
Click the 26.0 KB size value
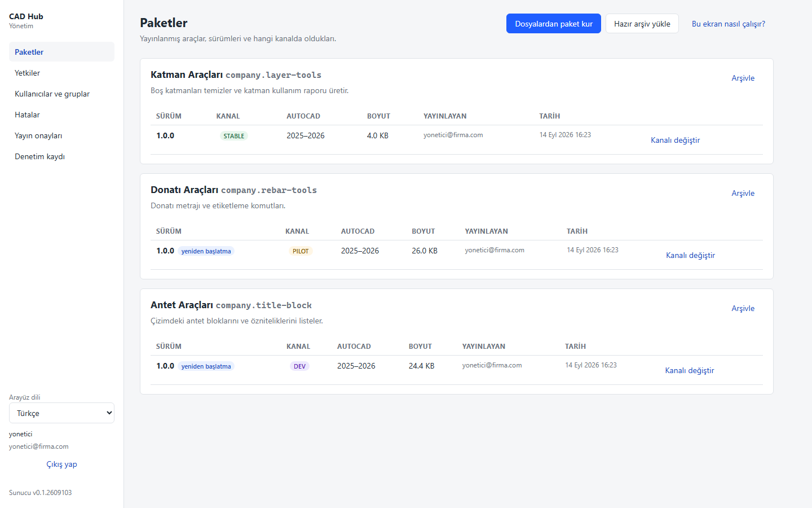point(425,251)
